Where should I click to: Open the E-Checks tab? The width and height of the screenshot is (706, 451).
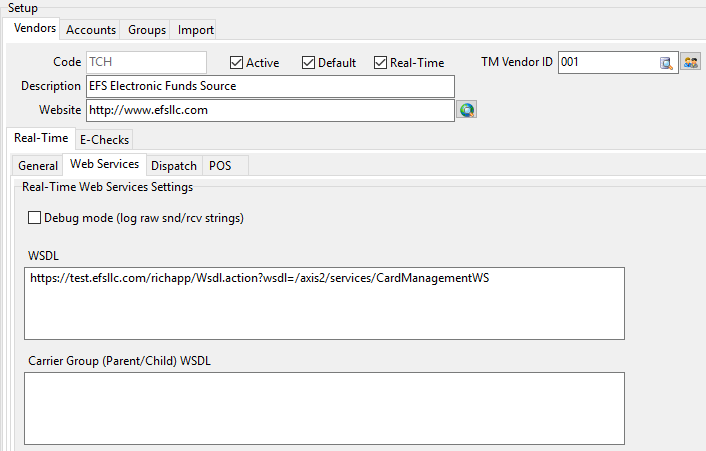point(104,140)
